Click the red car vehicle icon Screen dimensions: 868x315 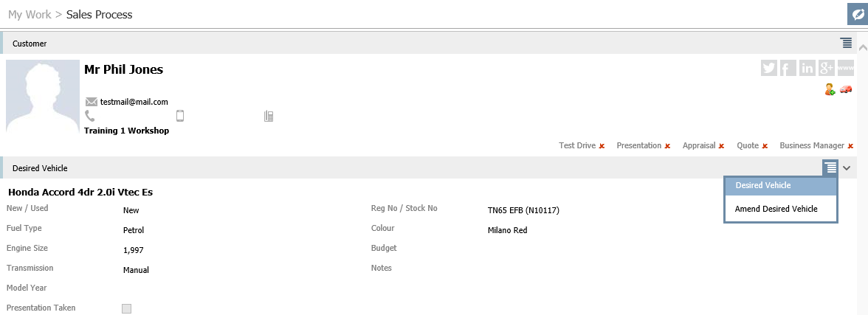pos(846,89)
